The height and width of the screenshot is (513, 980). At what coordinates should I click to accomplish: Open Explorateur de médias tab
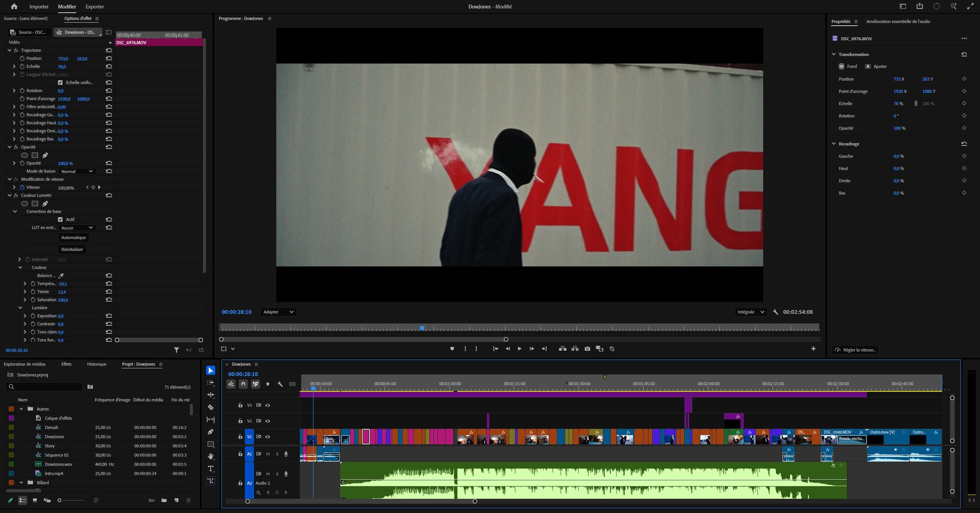24,364
